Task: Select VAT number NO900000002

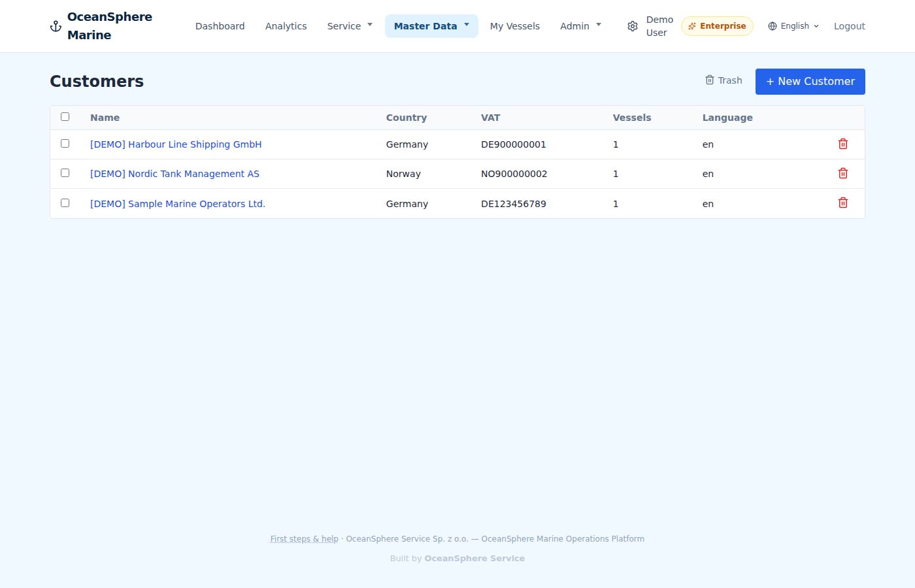Action: click(514, 174)
